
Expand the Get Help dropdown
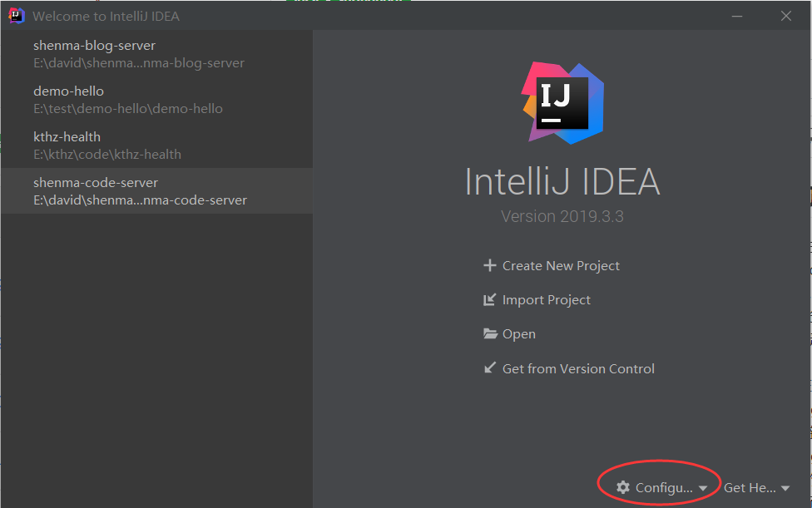[x=756, y=487]
